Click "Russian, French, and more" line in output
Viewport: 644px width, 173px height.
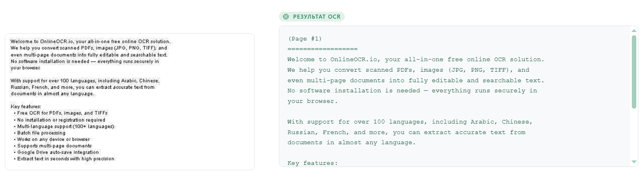coord(406,132)
